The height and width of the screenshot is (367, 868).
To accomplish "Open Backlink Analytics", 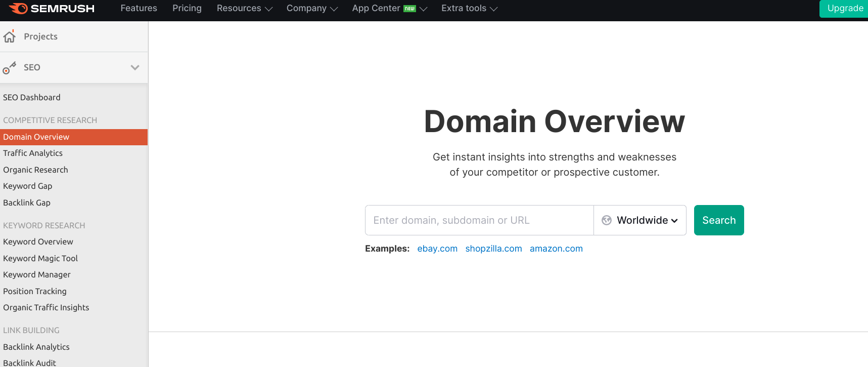I will point(36,347).
